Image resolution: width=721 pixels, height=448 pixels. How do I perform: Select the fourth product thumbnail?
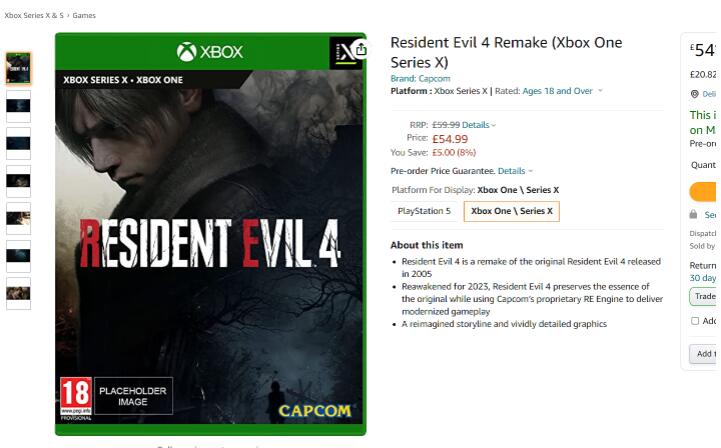point(18,181)
